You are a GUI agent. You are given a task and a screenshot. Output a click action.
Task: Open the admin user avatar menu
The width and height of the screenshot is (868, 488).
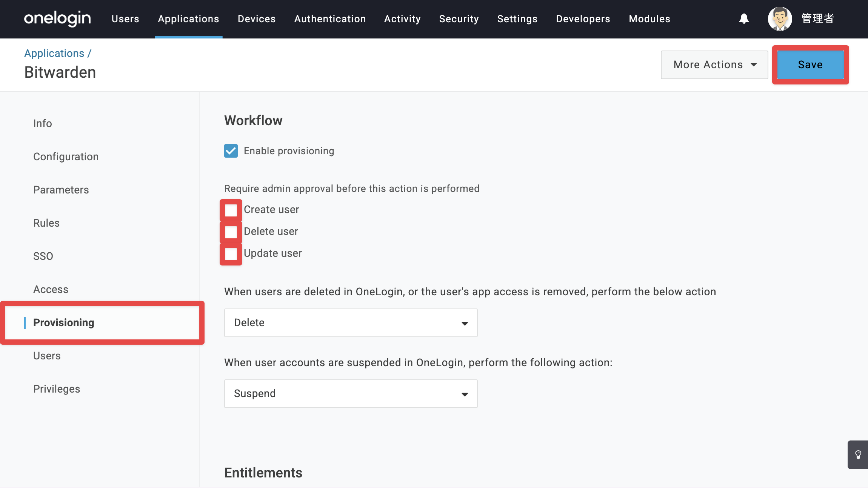click(x=780, y=18)
